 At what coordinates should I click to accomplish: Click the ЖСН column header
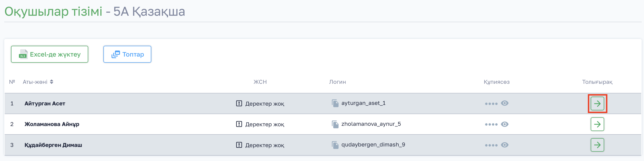[260, 82]
